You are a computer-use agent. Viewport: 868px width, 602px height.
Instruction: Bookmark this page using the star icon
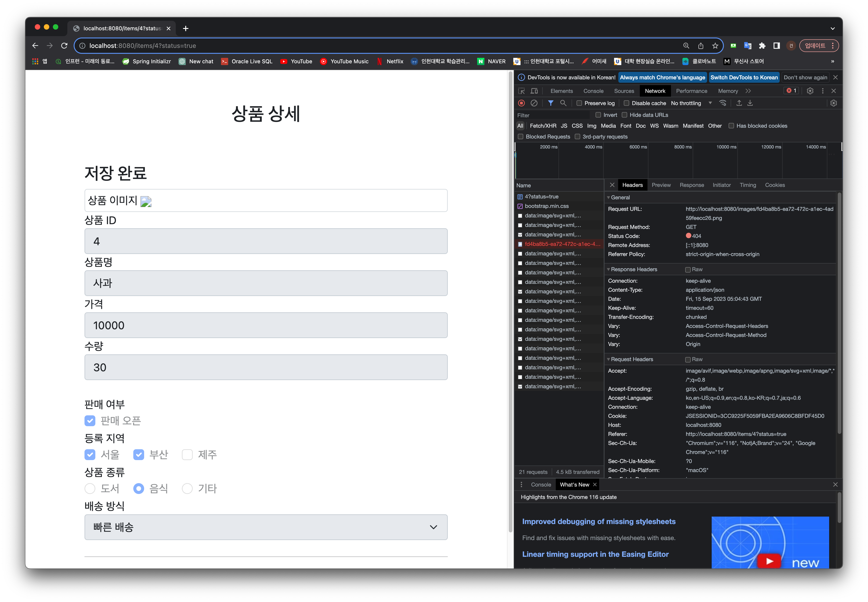pos(715,46)
